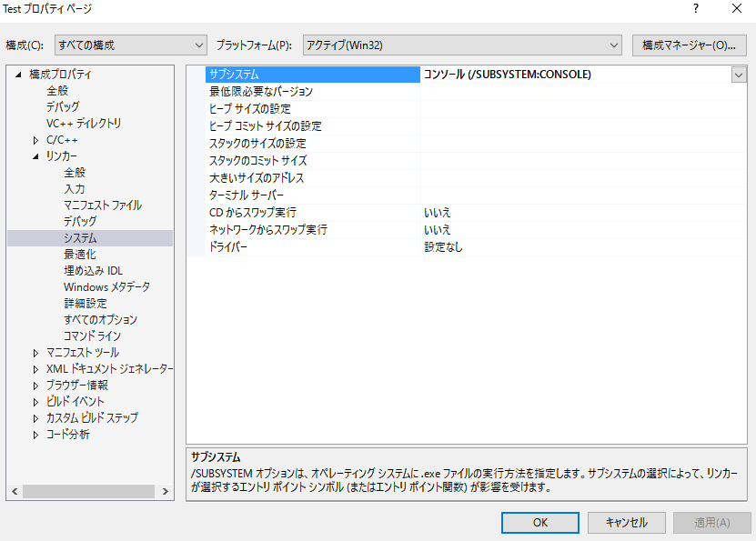Select 大きいサイズのアドレス property
Screen dimensions: 756x541
(313, 178)
